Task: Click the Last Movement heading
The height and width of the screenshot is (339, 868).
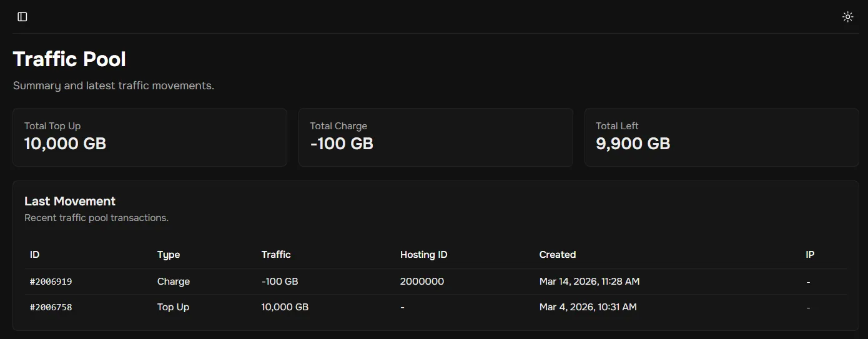Action: 70,202
